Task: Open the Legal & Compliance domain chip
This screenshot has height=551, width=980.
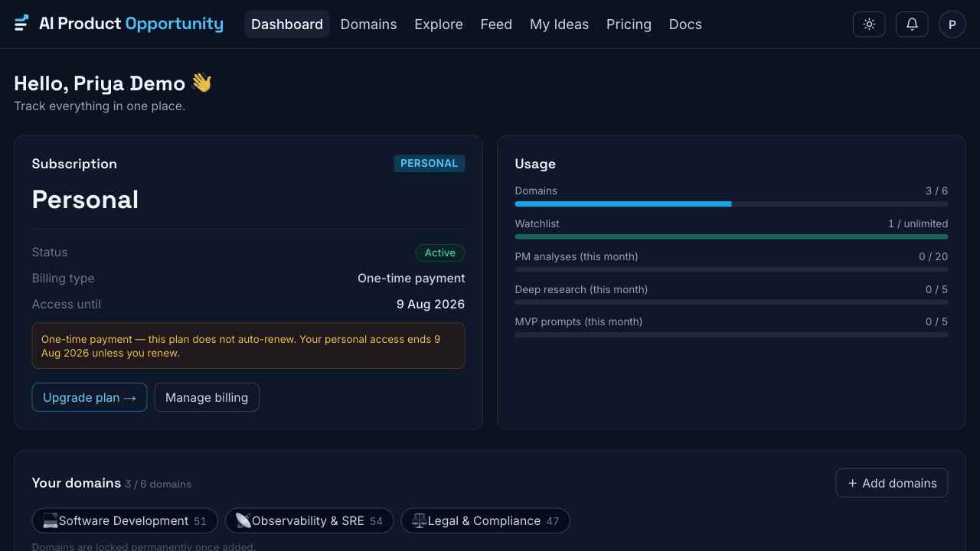Action: (x=485, y=521)
